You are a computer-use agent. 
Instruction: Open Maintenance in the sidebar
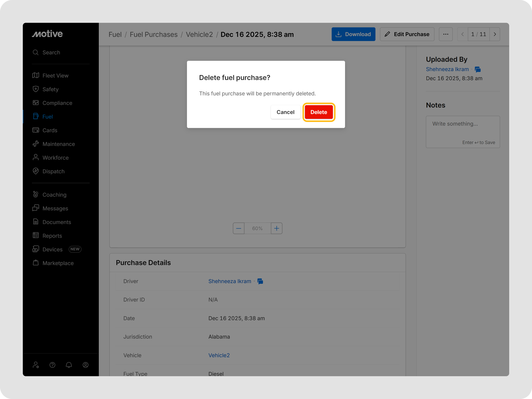point(59,144)
